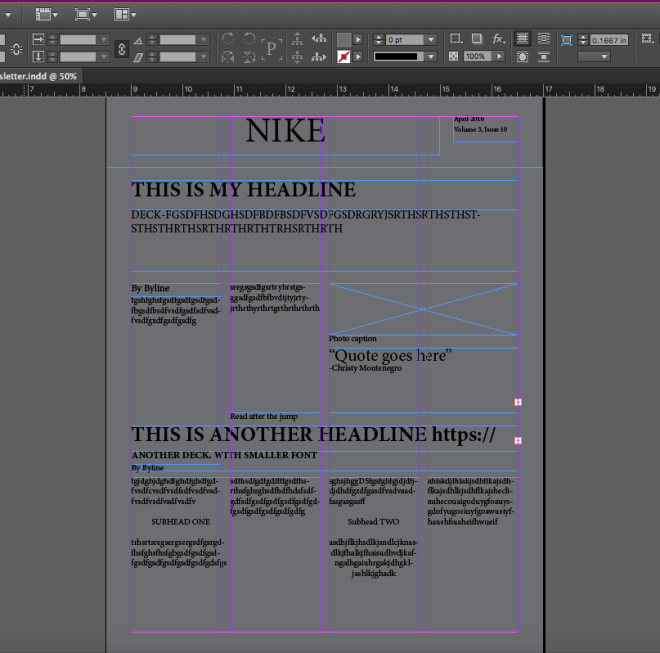Click the Select Container icon

click(297, 39)
